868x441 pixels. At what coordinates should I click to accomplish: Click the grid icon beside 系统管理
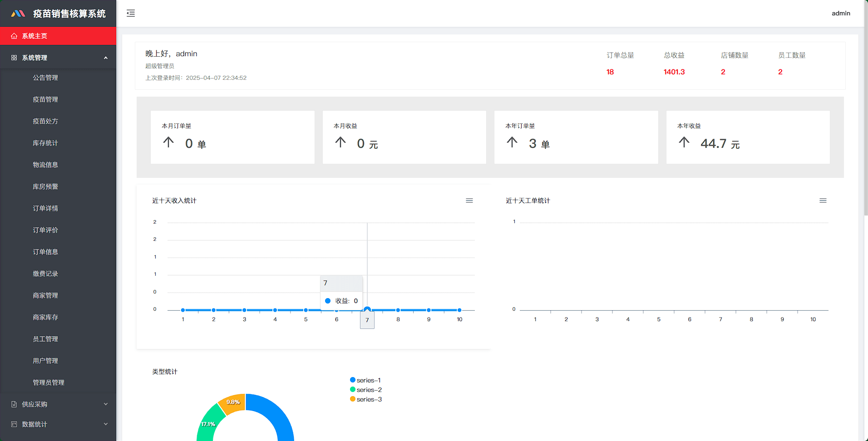pos(14,58)
